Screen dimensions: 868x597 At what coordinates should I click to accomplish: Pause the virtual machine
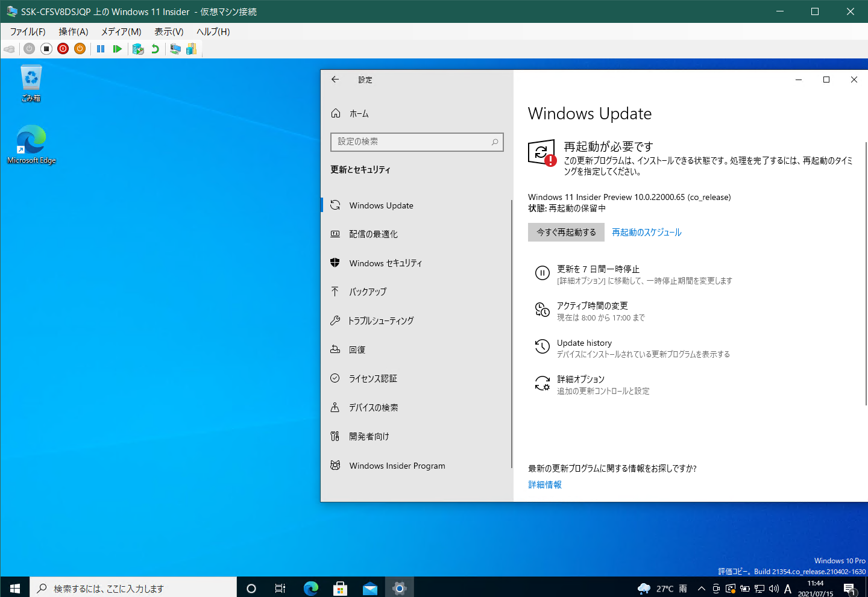tap(101, 49)
